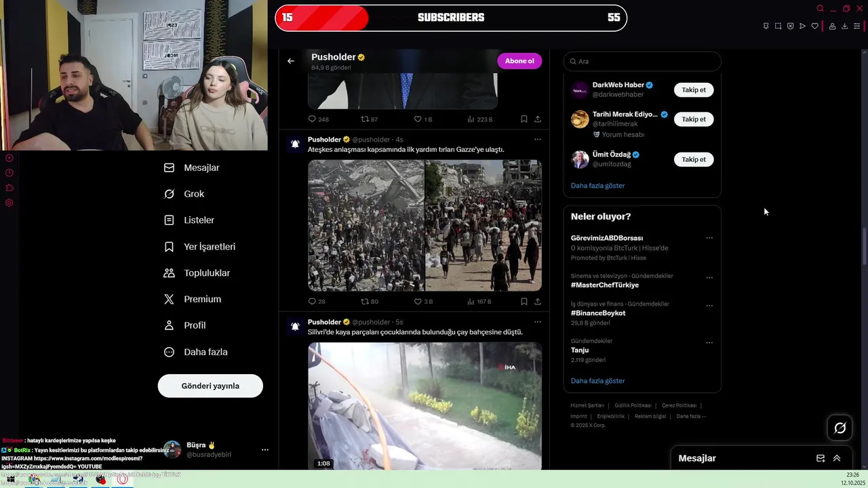Open options dots for #MasterChefTürkiye trend
Image resolution: width=868 pixels, height=488 pixels.
point(709,277)
